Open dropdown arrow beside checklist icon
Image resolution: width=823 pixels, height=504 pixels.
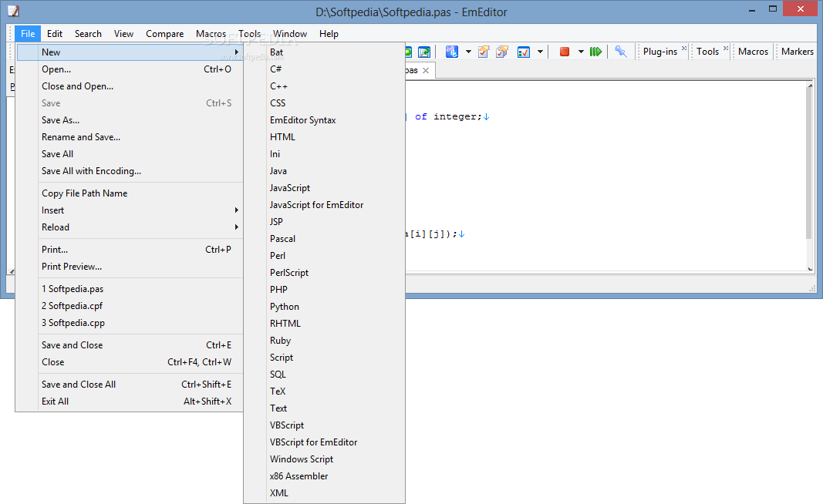540,52
